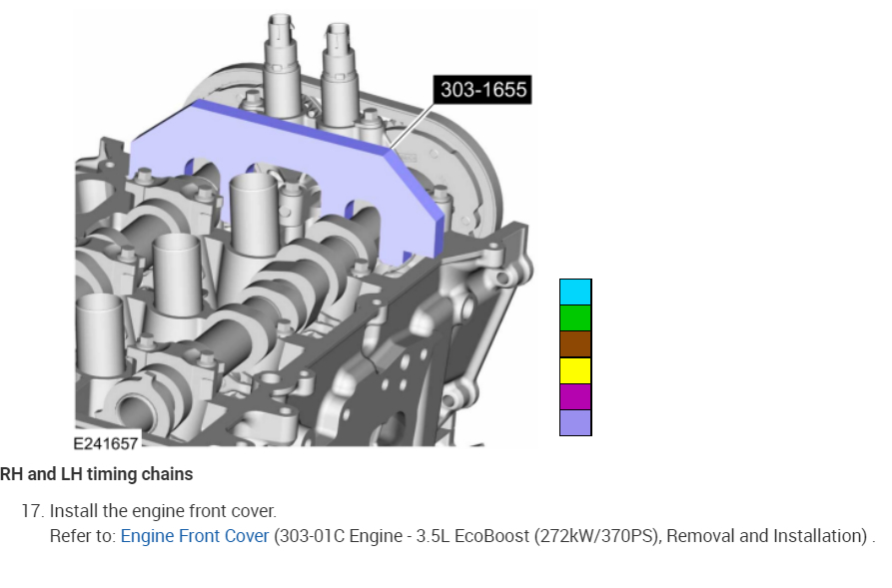Screen dimensions: 892x588
Task: Click the 303-1655 tool label
Action: (x=483, y=90)
